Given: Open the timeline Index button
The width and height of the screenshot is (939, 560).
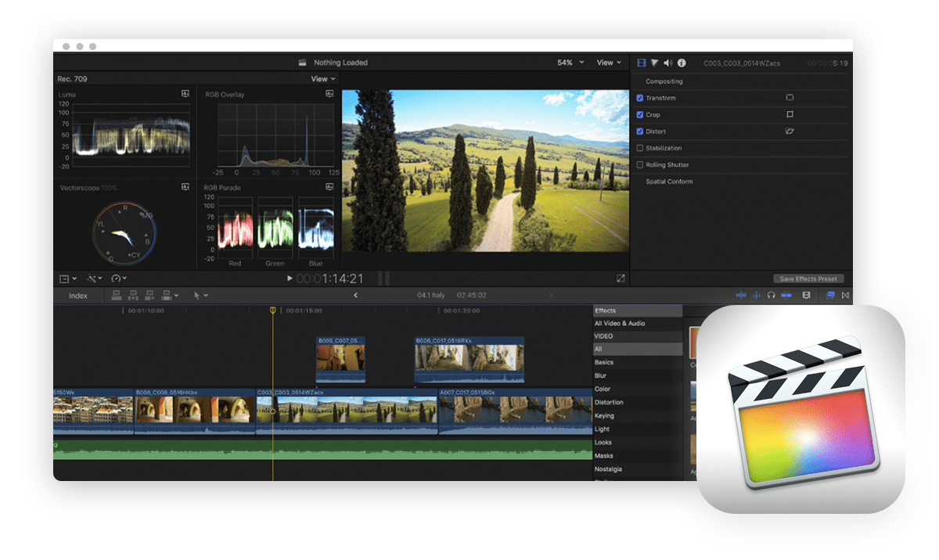Looking at the screenshot, I should [78, 296].
